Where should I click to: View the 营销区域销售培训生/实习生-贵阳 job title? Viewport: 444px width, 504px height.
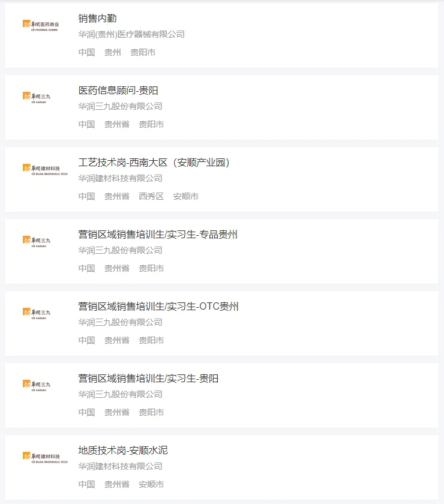[148, 379]
